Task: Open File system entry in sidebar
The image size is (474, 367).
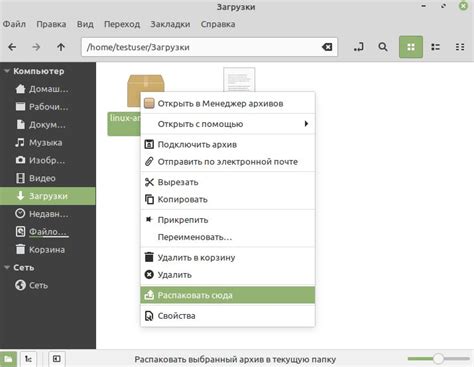Action: tap(48, 232)
